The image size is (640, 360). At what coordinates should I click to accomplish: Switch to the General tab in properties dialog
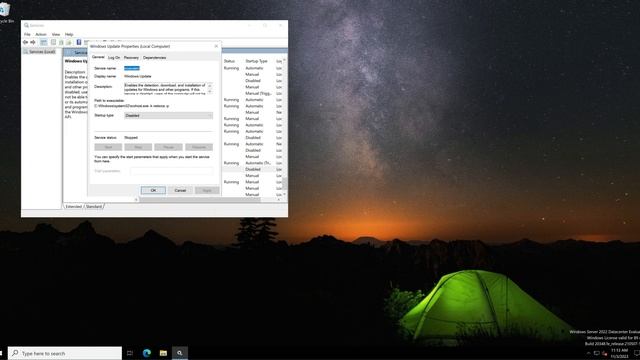(98, 57)
